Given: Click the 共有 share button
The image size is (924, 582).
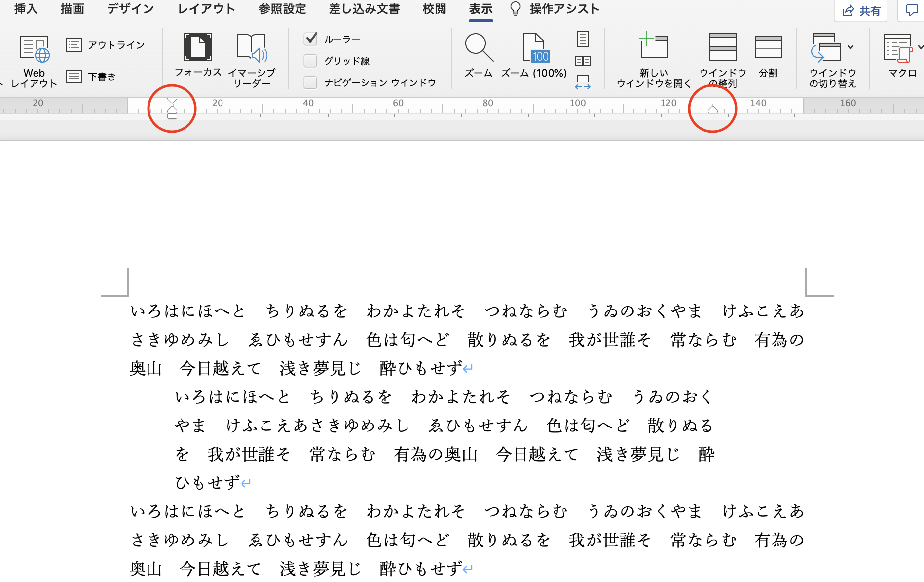Looking at the screenshot, I should pyautogui.click(x=861, y=11).
